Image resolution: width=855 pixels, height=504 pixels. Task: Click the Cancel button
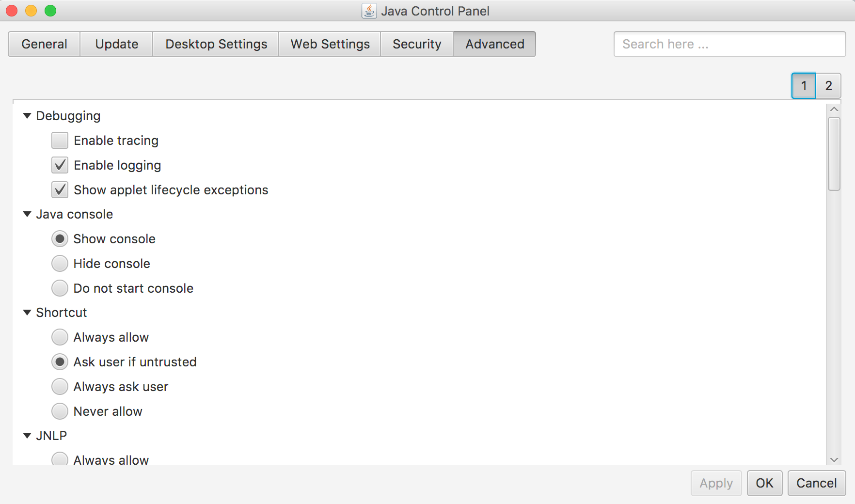[816, 483]
